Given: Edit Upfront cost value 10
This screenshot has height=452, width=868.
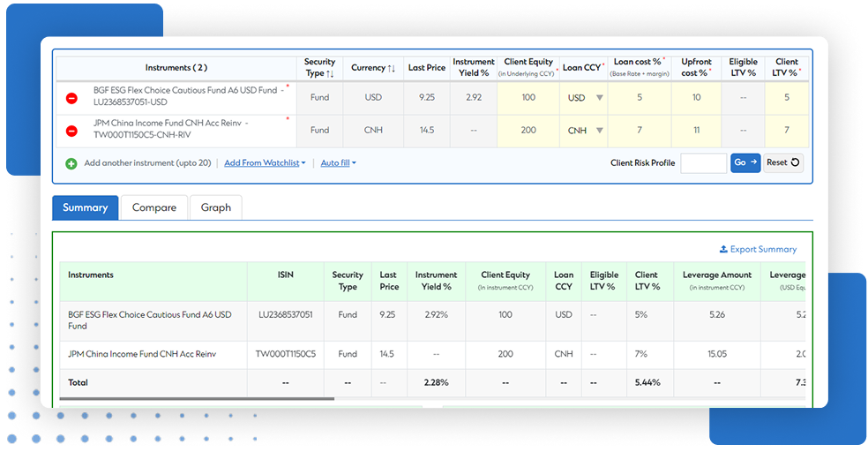Looking at the screenshot, I should click(696, 97).
